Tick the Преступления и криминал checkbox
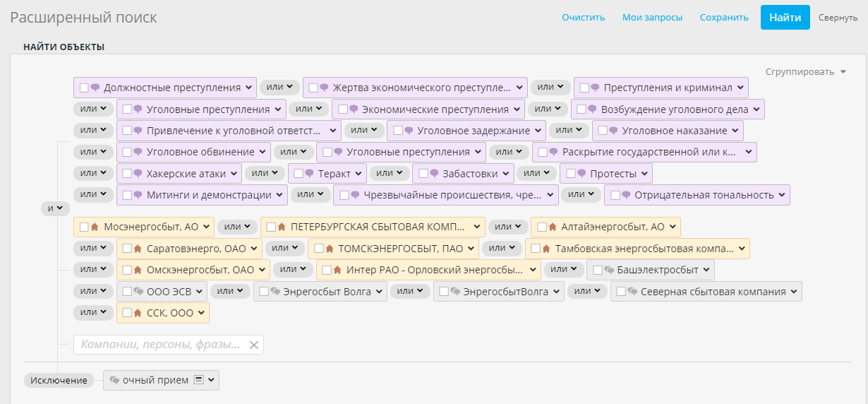 [x=584, y=88]
